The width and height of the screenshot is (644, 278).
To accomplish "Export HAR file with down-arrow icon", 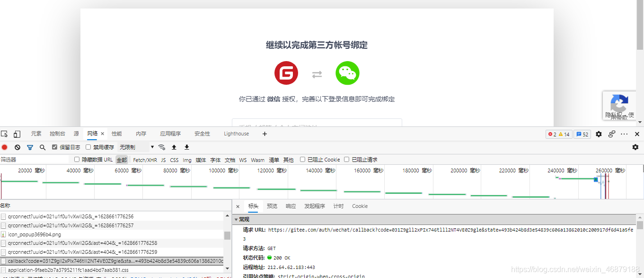I will [x=187, y=147].
